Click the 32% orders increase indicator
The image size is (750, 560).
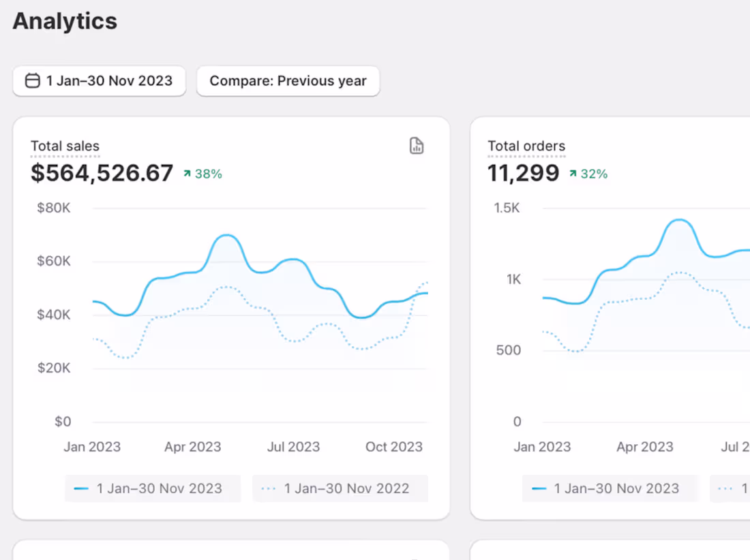588,174
